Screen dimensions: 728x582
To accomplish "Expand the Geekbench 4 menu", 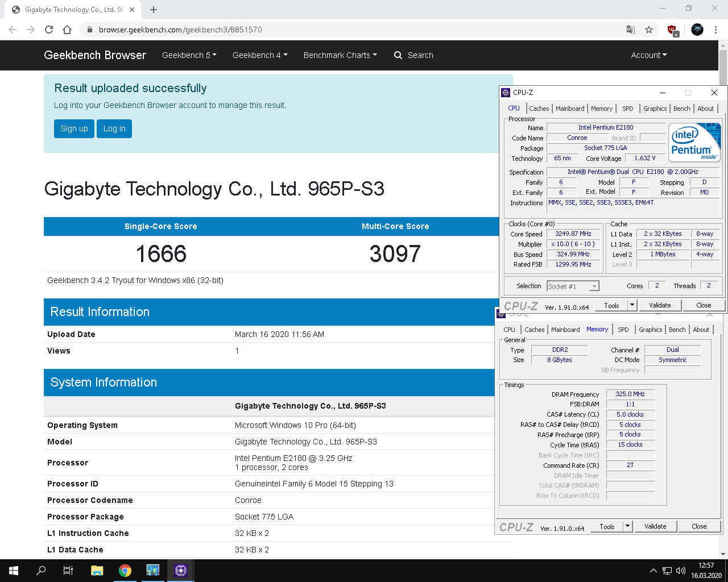I will pos(260,55).
